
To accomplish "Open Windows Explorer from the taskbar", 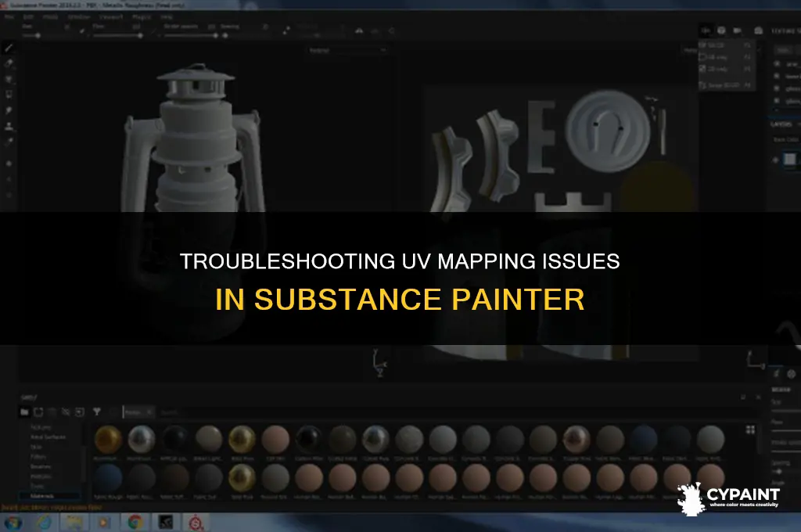I will click(x=74, y=523).
